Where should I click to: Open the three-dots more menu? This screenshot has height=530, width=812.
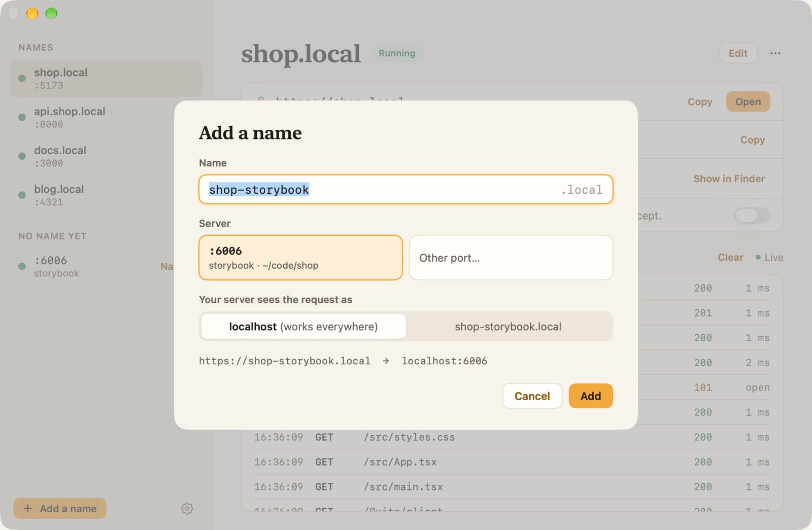pyautogui.click(x=775, y=53)
